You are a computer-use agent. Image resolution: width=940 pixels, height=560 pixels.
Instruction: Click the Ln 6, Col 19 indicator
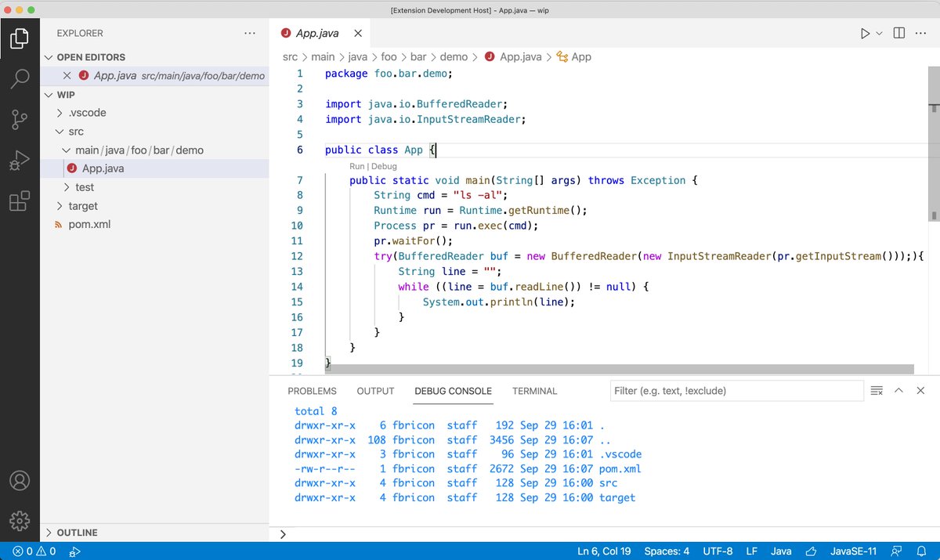click(x=604, y=551)
